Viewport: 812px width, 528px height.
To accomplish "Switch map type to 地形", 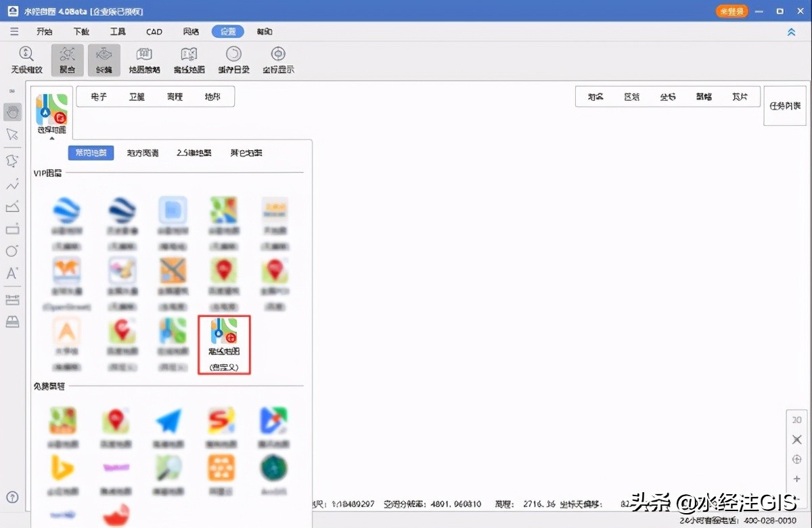I will [212, 97].
